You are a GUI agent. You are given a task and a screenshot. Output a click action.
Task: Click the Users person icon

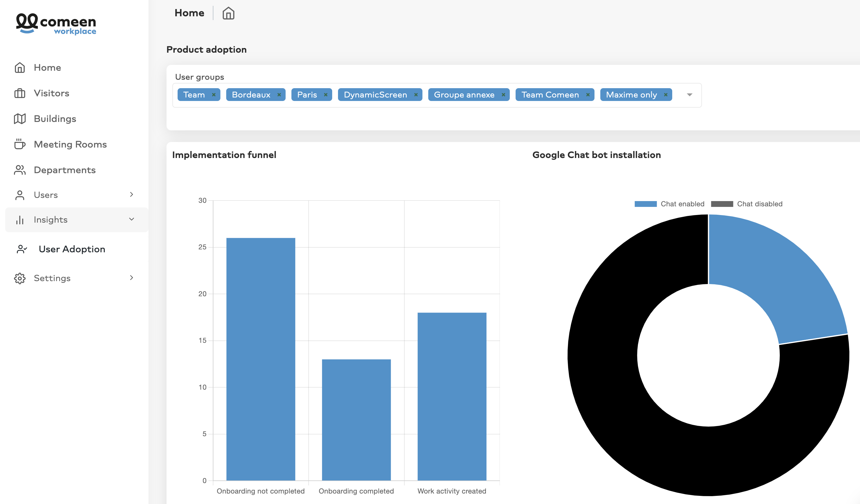point(20,195)
